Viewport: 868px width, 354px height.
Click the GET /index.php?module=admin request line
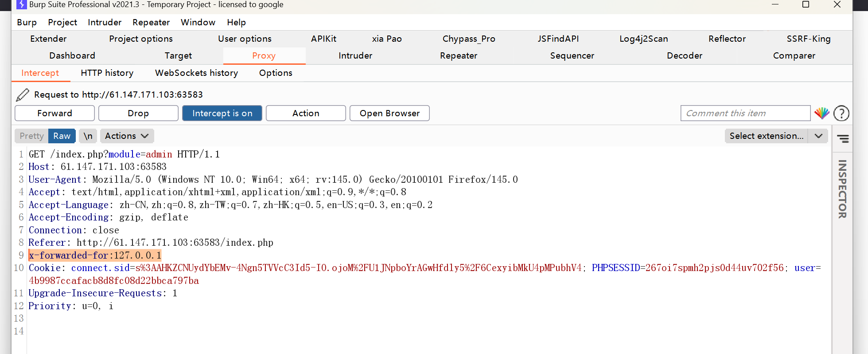coord(124,154)
